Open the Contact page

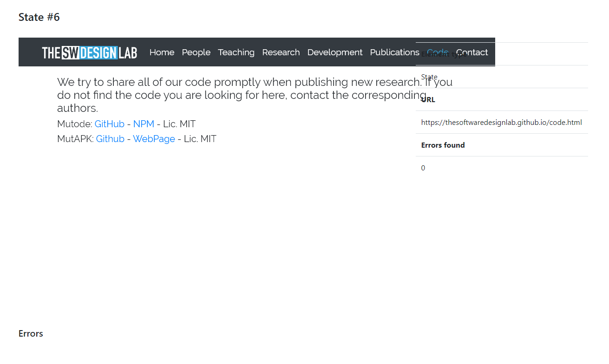coord(471,52)
